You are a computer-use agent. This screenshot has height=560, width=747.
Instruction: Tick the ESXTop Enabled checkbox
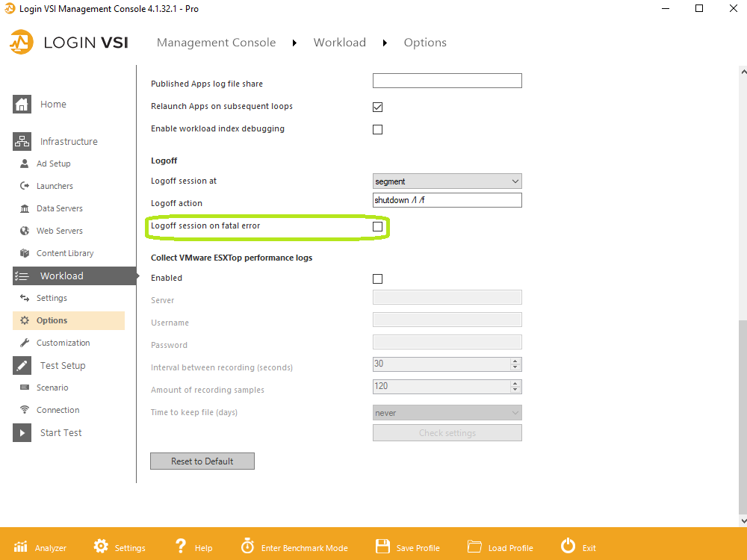pos(377,279)
